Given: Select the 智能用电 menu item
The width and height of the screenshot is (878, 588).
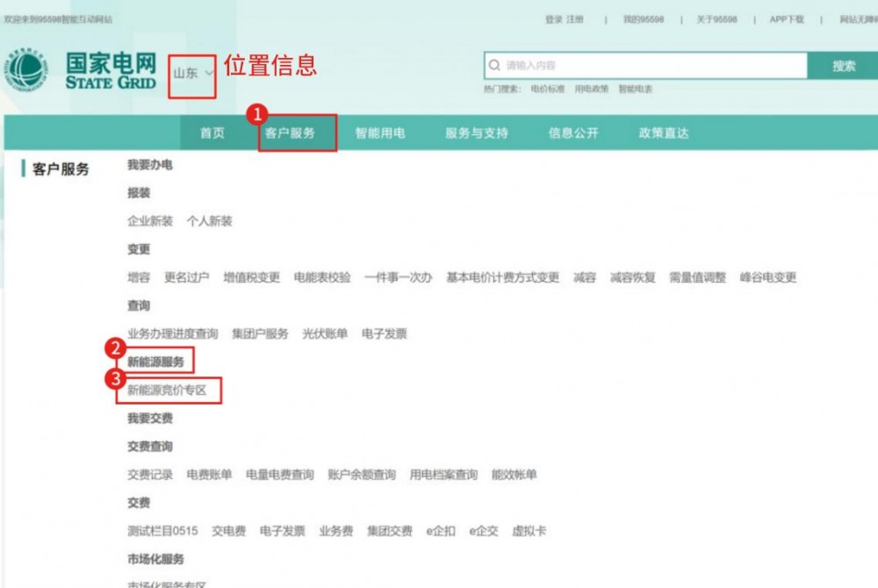Looking at the screenshot, I should point(379,133).
